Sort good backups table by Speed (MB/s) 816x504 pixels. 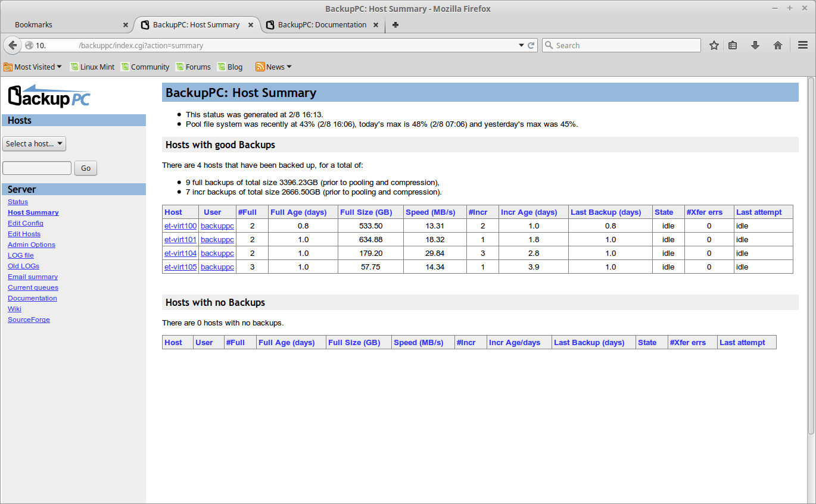[x=430, y=212]
